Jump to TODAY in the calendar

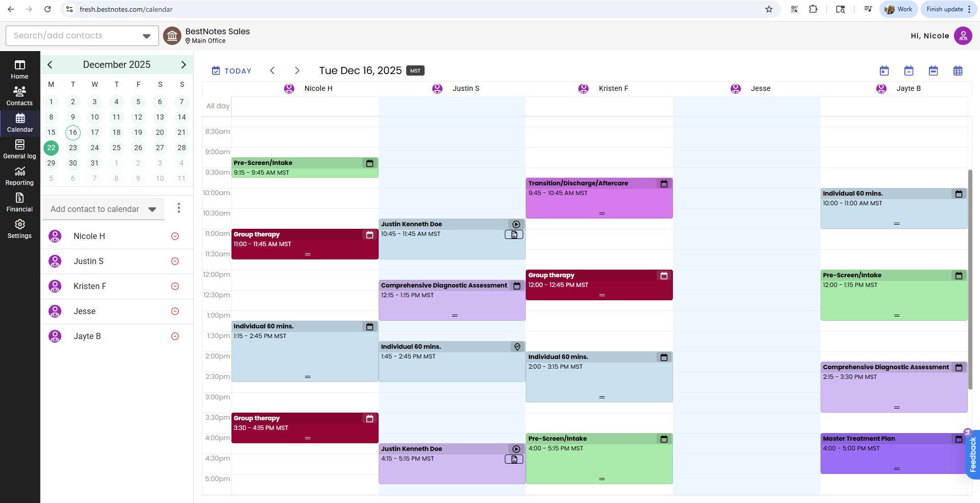click(231, 70)
